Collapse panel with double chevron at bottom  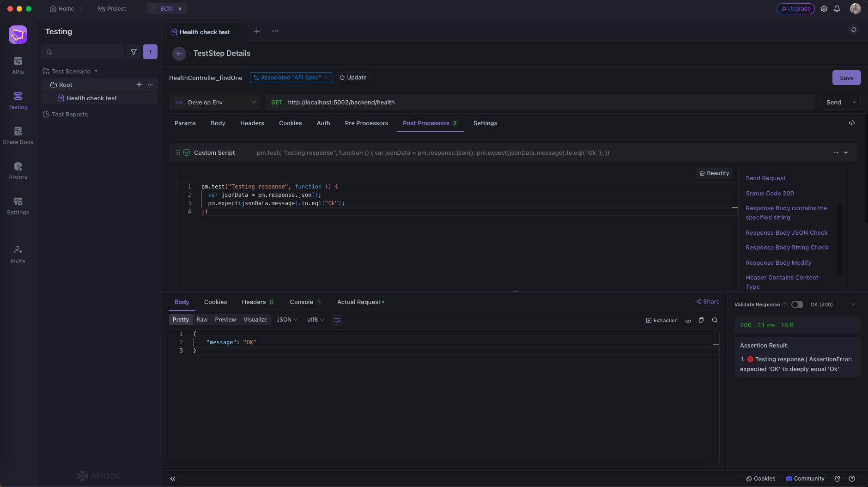173,479
